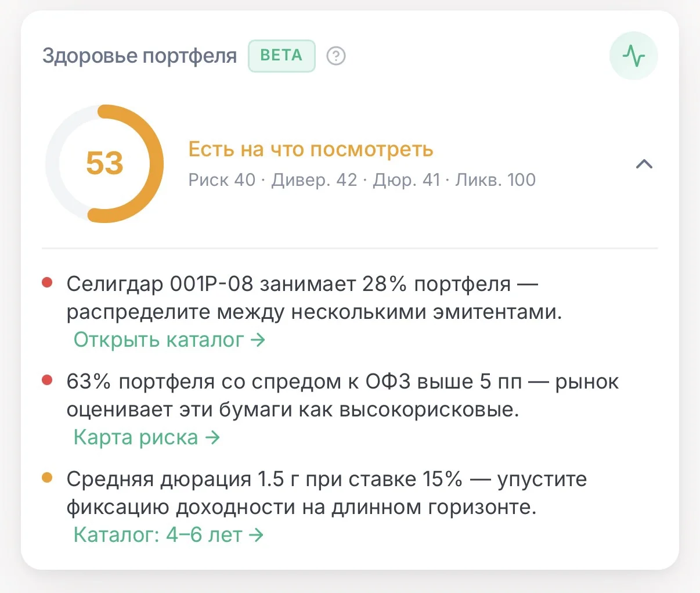700x593 pixels.
Task: Click the "Здоровье портфеля" title
Action: (x=140, y=56)
